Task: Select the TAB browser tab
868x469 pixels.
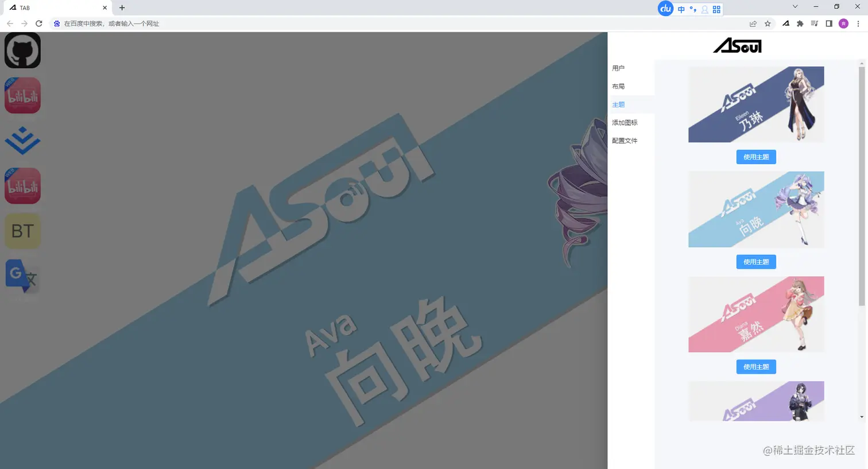Action: (x=57, y=8)
